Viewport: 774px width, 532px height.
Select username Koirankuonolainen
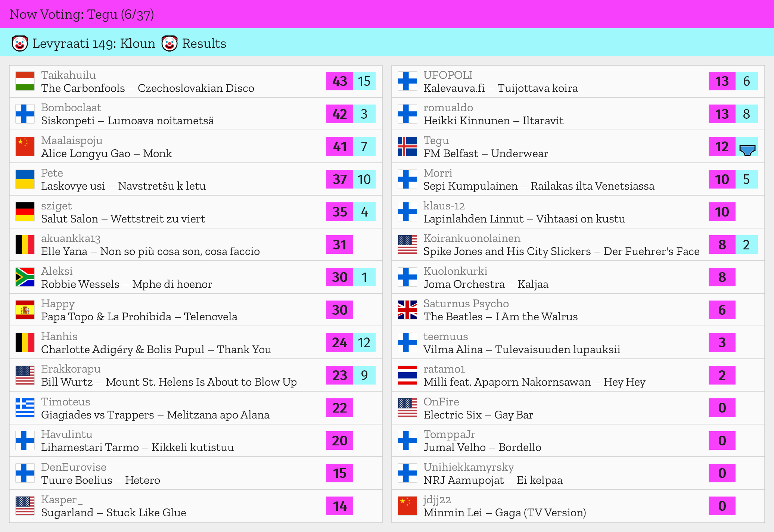[472, 238]
